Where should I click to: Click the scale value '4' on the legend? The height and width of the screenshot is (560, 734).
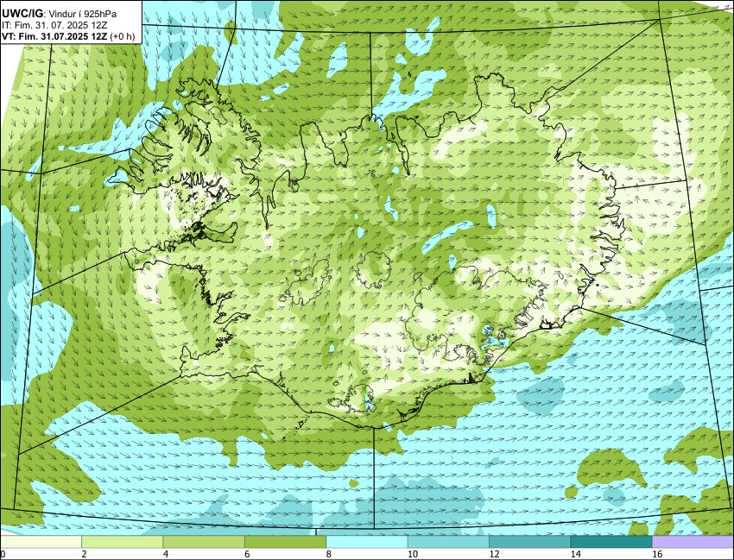166,554
